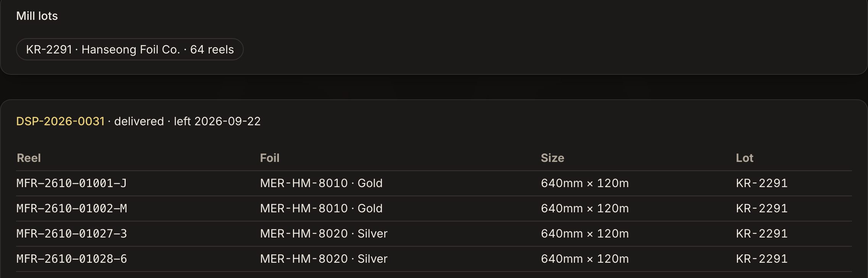The image size is (868, 278).
Task: Click reel MFR-2610-01027-3
Action: click(x=71, y=234)
